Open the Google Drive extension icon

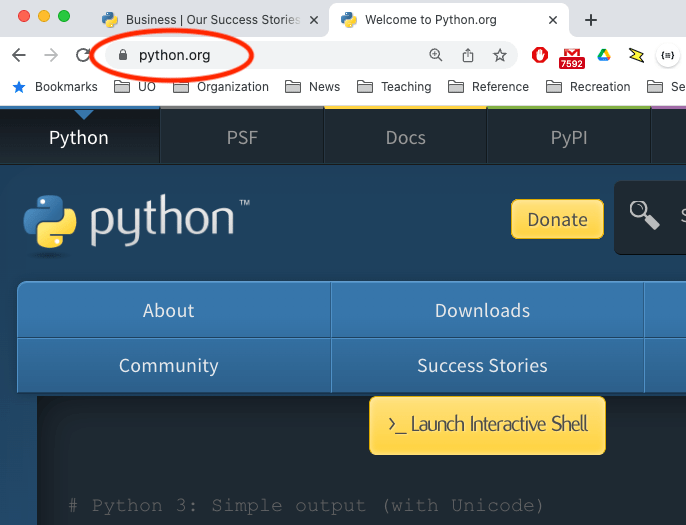[x=604, y=55]
